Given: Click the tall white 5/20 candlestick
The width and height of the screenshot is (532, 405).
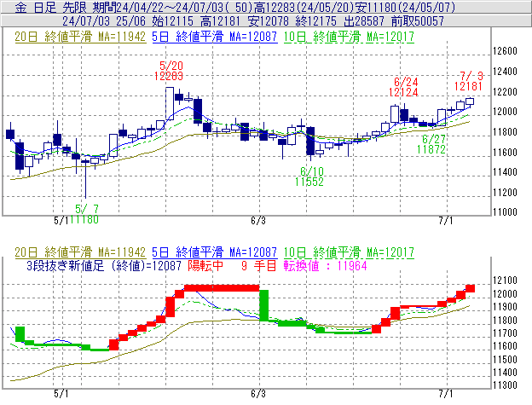Looking at the screenshot, I should pyautogui.click(x=170, y=103).
